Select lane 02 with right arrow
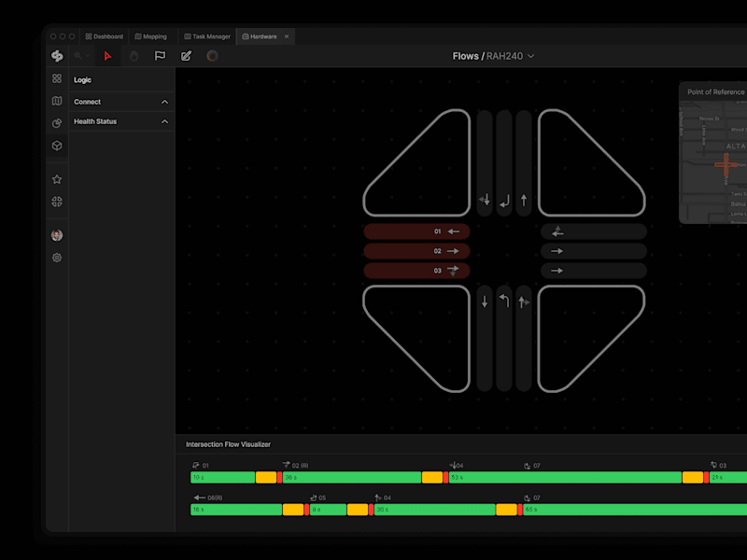The height and width of the screenshot is (560, 747). [416, 251]
